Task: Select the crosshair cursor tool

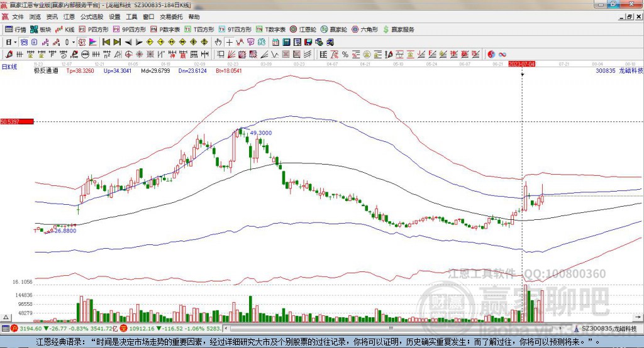Action: click(x=230, y=42)
